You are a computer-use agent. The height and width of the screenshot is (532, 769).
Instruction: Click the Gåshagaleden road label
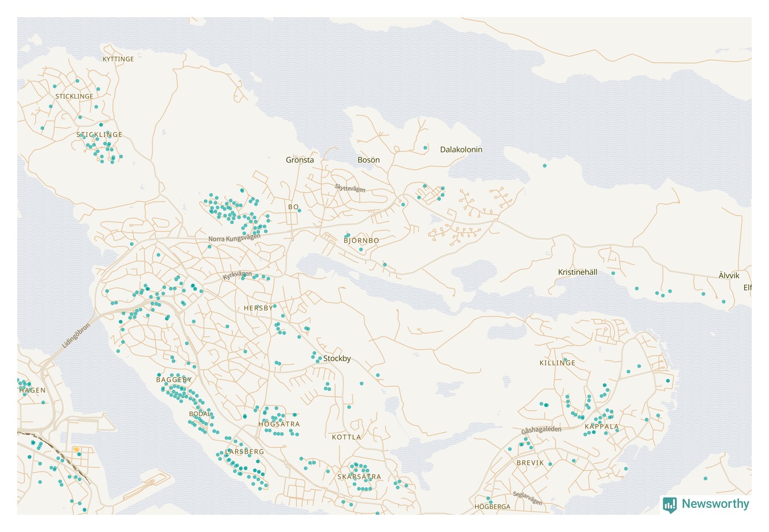(x=541, y=430)
